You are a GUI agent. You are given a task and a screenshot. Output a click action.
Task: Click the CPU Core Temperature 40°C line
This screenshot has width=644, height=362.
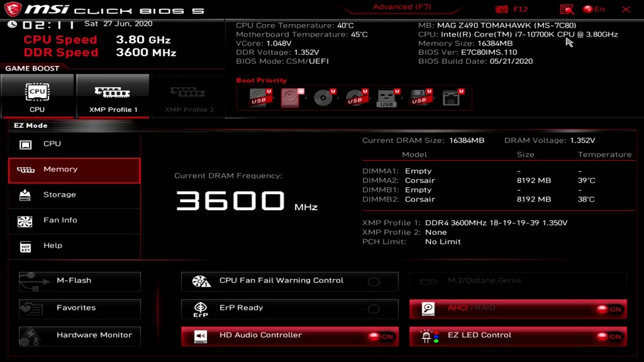pyautogui.click(x=295, y=26)
